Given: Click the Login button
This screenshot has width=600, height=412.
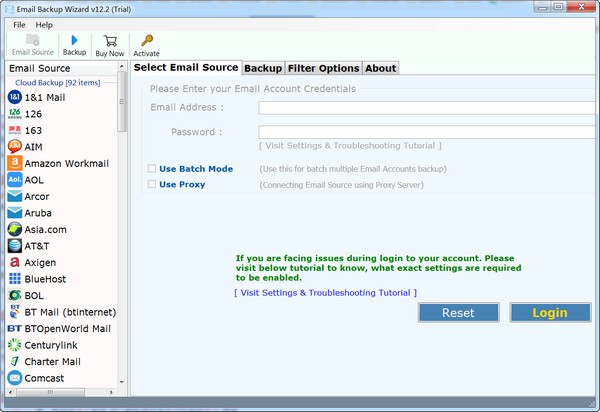Looking at the screenshot, I should click(550, 312).
